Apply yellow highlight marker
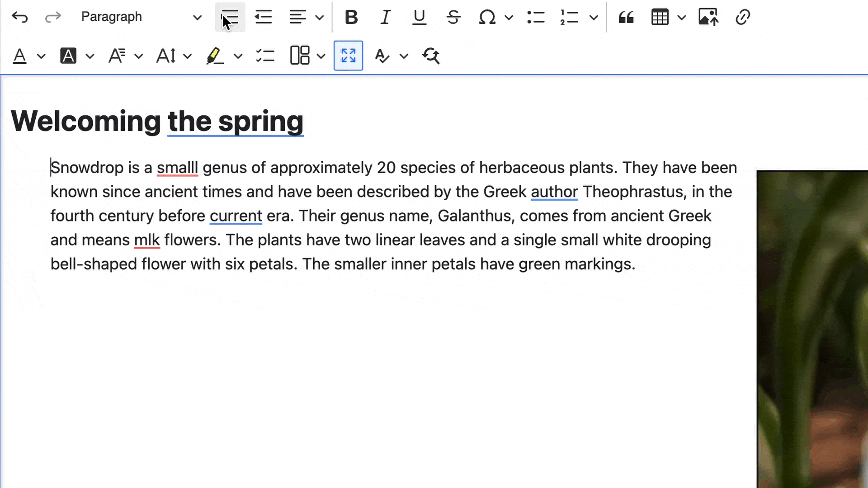 coord(215,56)
